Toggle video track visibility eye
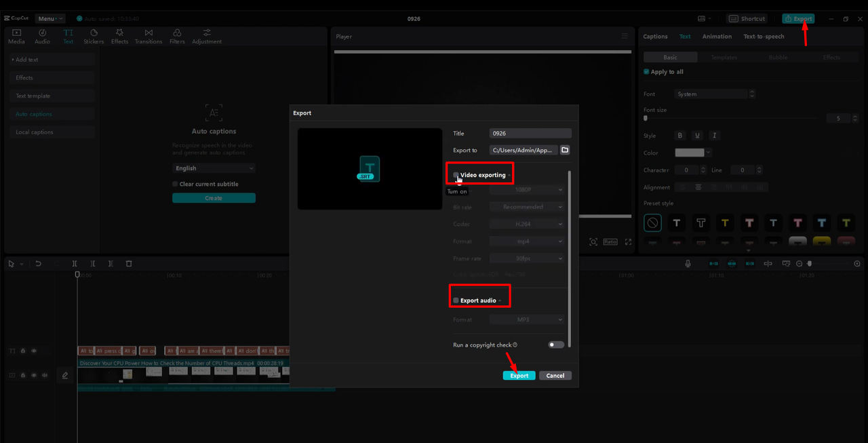 click(x=34, y=374)
